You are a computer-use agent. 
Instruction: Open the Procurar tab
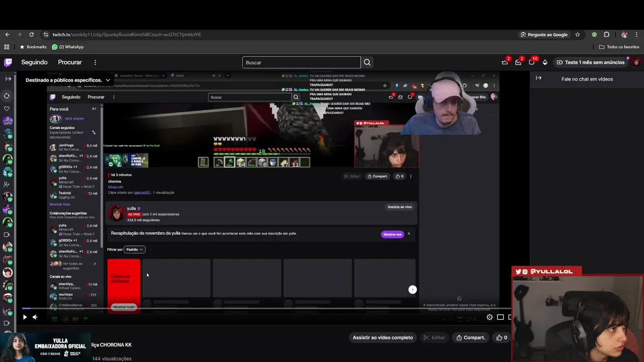coord(70,62)
